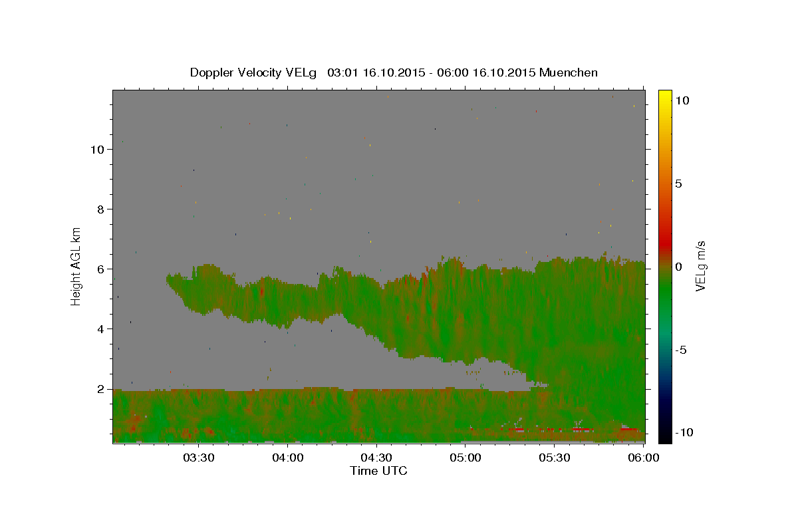Click the height tick label '2'
Screen dimensions: 798x532
(102, 388)
